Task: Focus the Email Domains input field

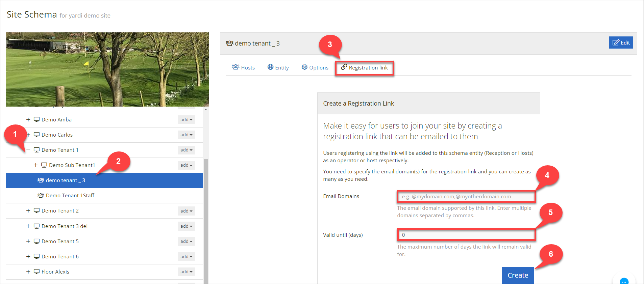Action: coord(466,196)
